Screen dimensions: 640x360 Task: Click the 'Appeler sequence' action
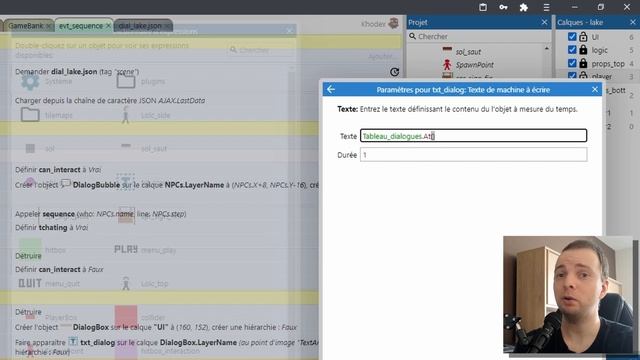(x=100, y=214)
